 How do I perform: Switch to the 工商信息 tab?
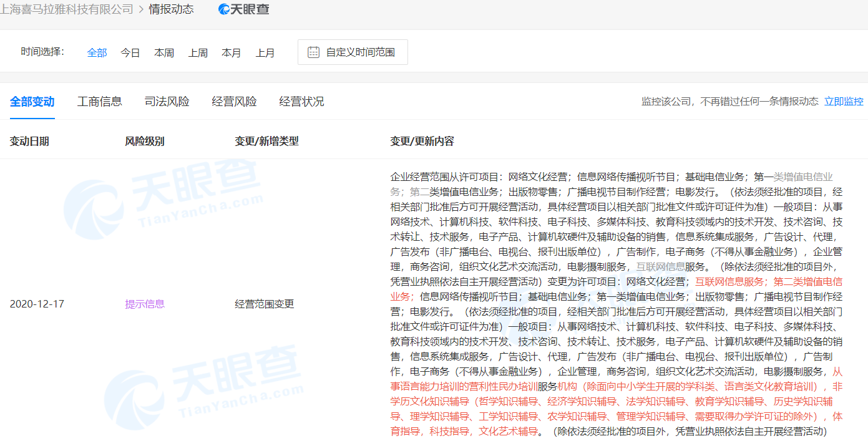(x=100, y=102)
